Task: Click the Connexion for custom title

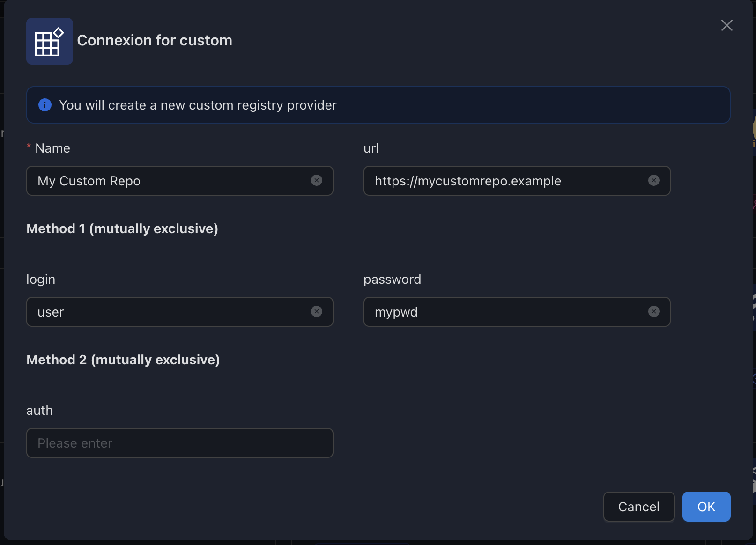Action: pos(155,40)
